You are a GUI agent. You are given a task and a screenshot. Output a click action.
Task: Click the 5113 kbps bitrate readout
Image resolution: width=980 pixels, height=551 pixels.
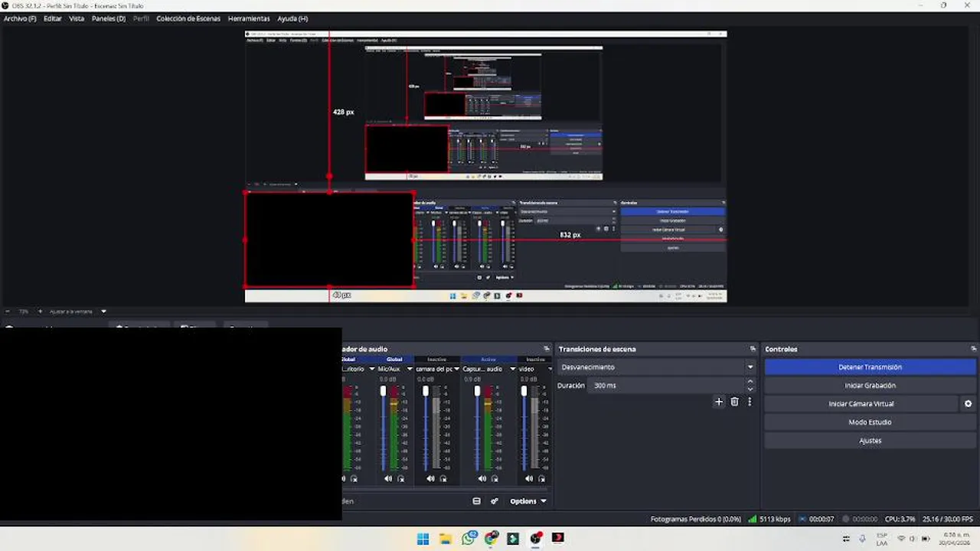coord(775,519)
